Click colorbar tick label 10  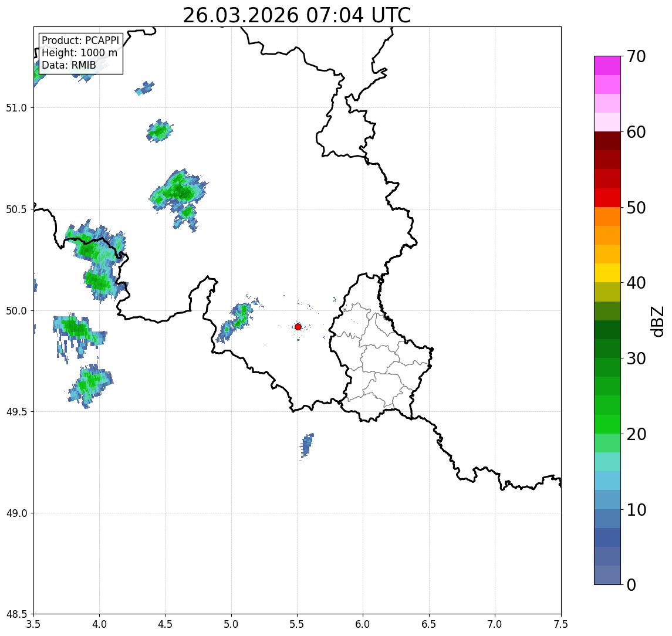pyautogui.click(x=636, y=510)
